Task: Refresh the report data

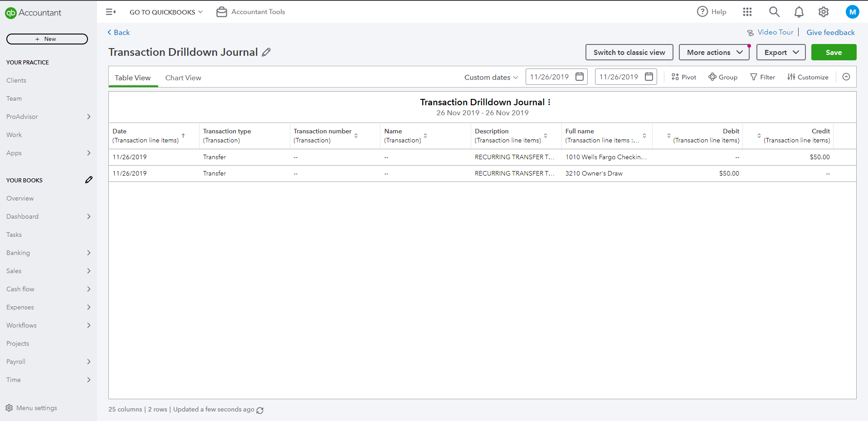Action: (260, 410)
